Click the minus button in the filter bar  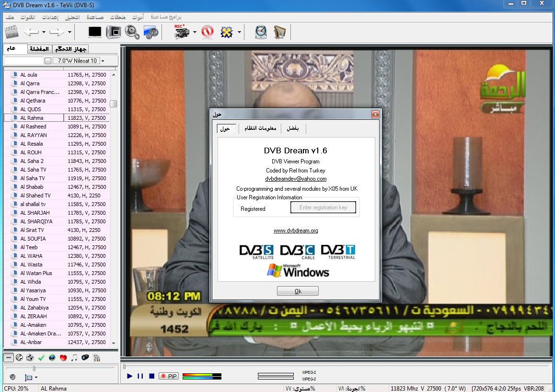9,357
